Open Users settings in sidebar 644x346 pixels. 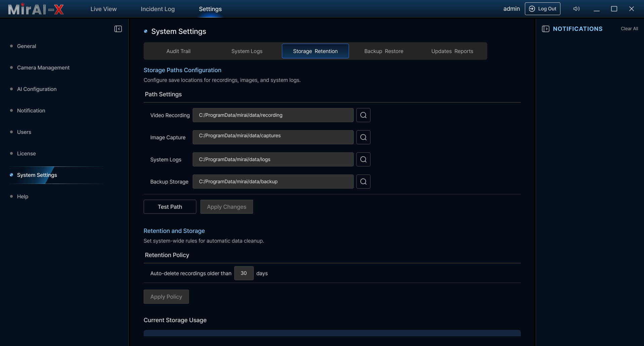coord(24,132)
